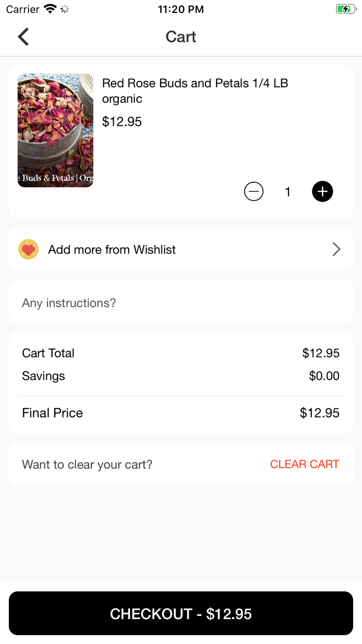Open wishlist via the right chevron
The image size is (362, 644).
point(336,250)
